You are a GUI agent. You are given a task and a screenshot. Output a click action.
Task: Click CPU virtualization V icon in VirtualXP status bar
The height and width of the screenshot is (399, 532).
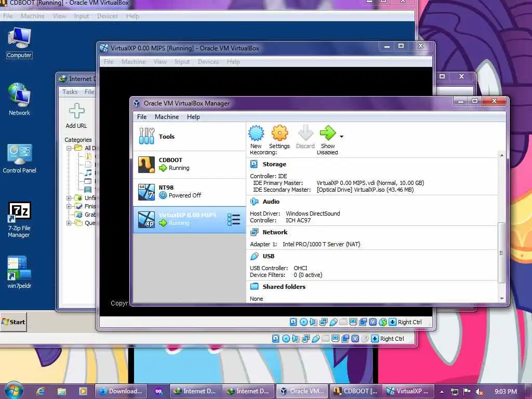[373, 322]
